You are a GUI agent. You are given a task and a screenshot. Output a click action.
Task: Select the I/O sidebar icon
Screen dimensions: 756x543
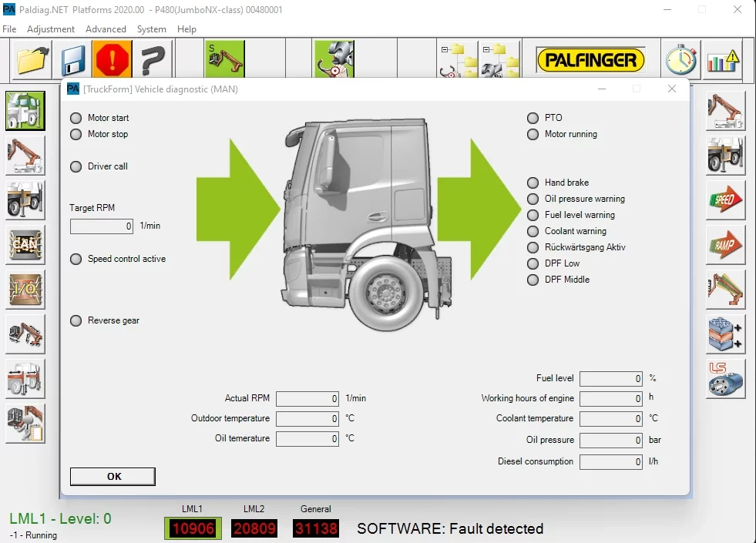click(x=25, y=289)
